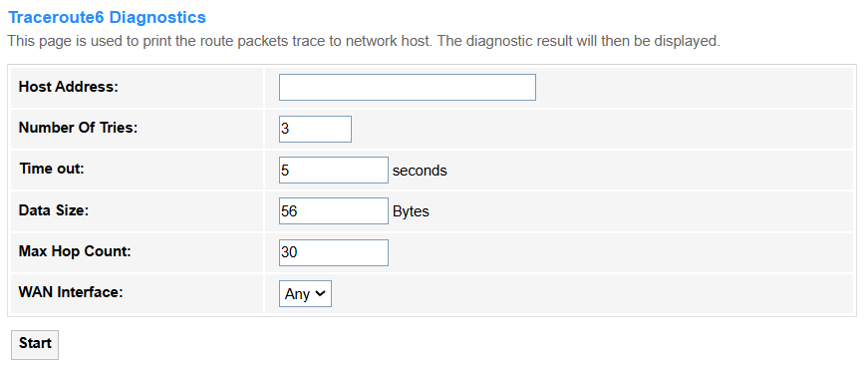Focus the Max Hop Count field
This screenshot has height=368, width=868.
pos(333,252)
